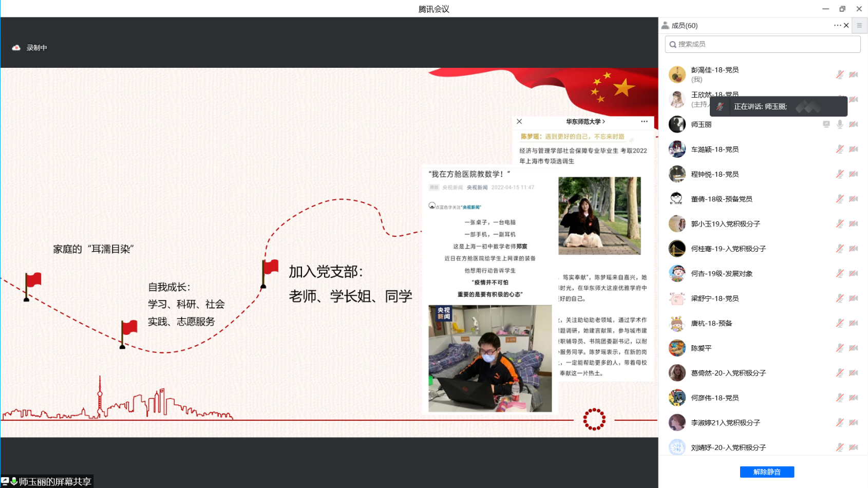Click the muted mic icon for 何杏-19级-发展对象
The image size is (868, 488).
[840, 273]
